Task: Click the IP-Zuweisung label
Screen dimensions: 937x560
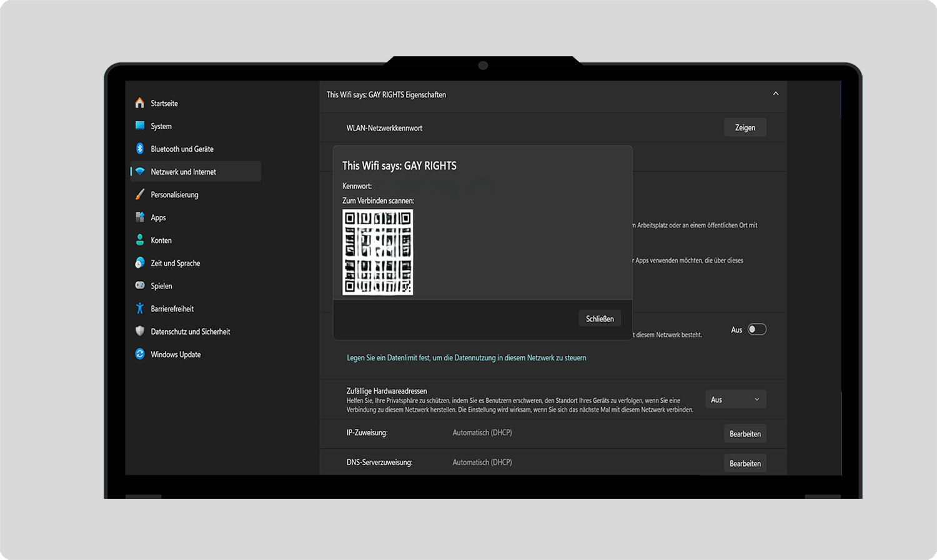Action: click(367, 433)
